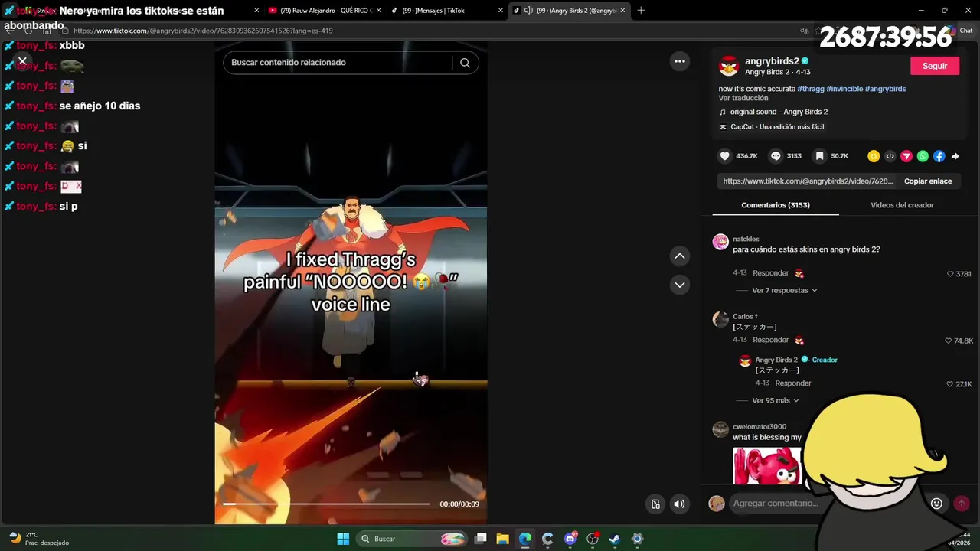This screenshot has height=551, width=980.
Task: Close the Mensajes TikTok tab
Action: click(x=501, y=11)
